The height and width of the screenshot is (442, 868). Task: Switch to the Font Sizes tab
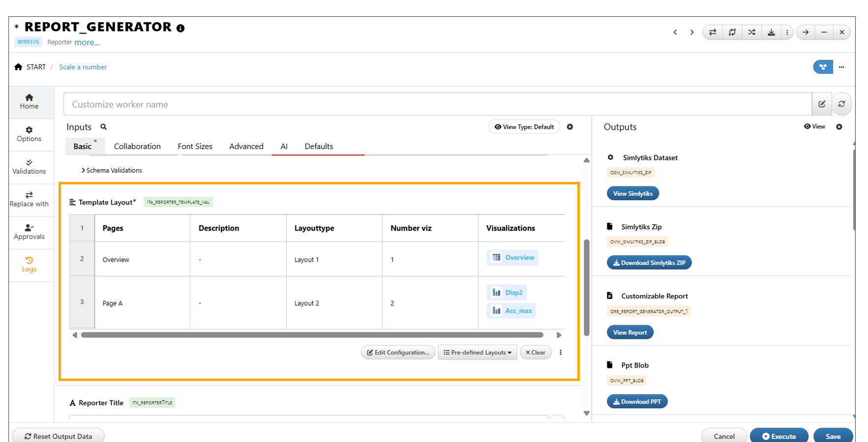click(195, 147)
